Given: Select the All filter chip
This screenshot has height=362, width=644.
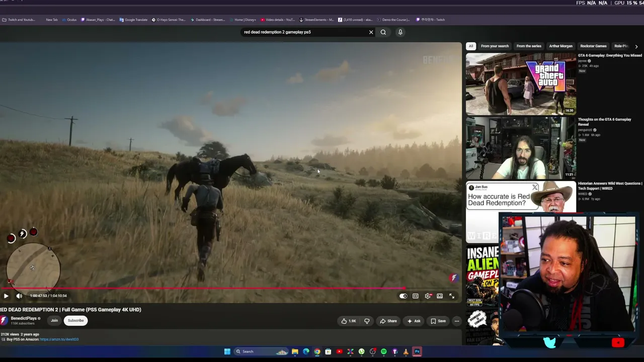Looking at the screenshot, I should 471,46.
